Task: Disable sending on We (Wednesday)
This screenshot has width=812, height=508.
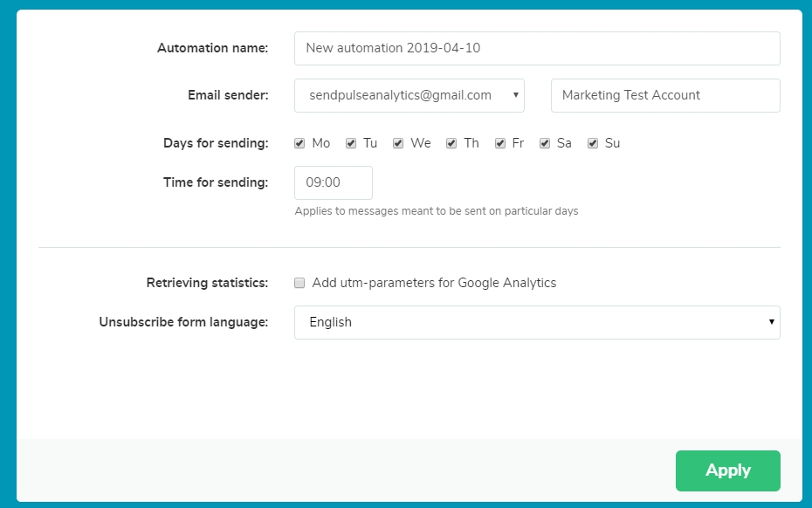Action: click(398, 143)
